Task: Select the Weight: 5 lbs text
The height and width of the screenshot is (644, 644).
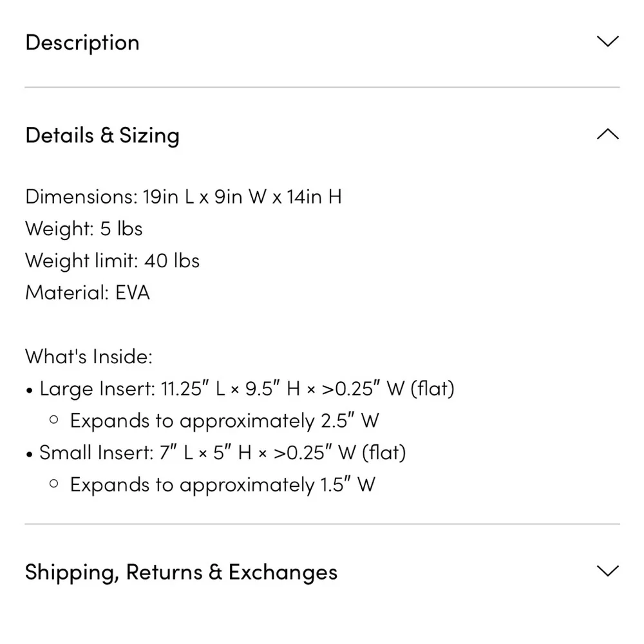Action: pos(84,229)
